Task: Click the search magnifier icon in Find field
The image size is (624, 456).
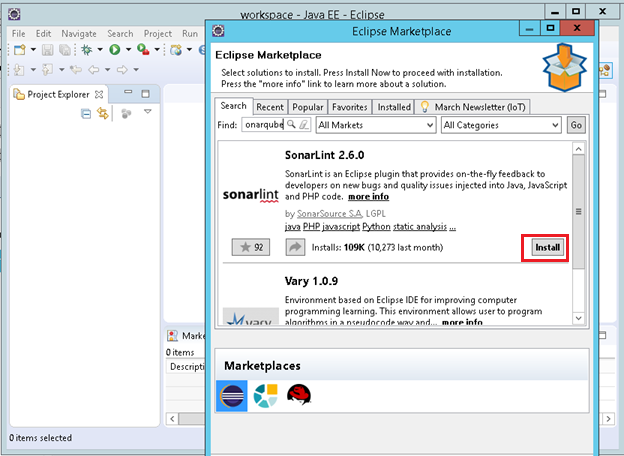Action: click(292, 125)
